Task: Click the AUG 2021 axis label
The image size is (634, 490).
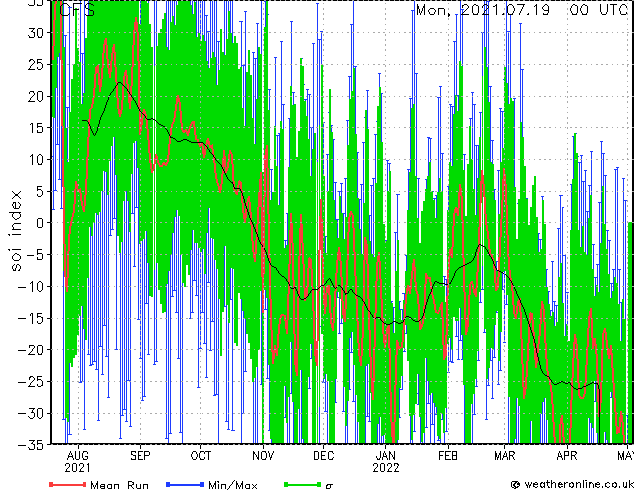Action: pyautogui.click(x=78, y=462)
